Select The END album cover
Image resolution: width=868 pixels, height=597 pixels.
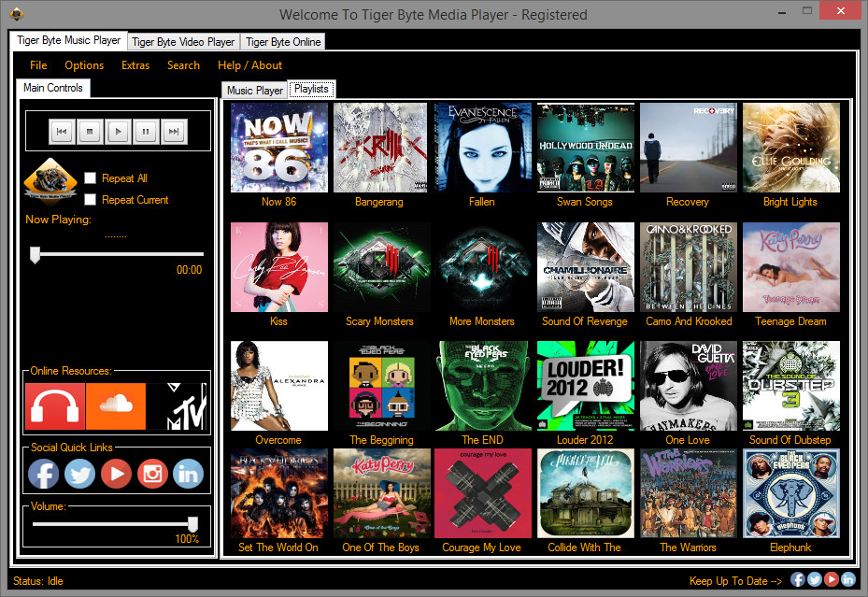click(483, 386)
